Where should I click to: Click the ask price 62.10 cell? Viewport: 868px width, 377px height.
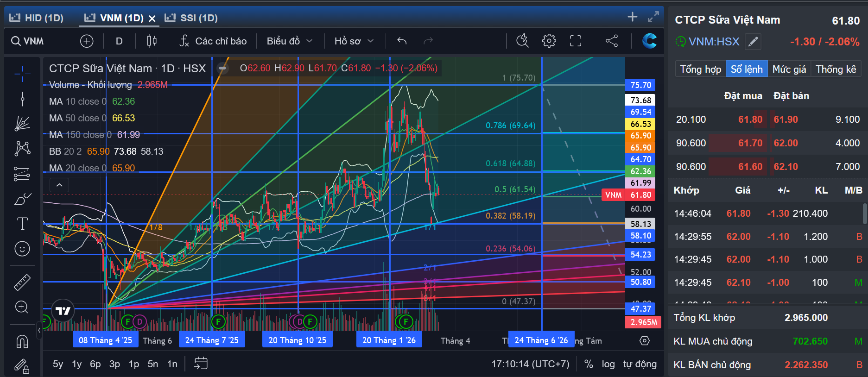click(786, 167)
